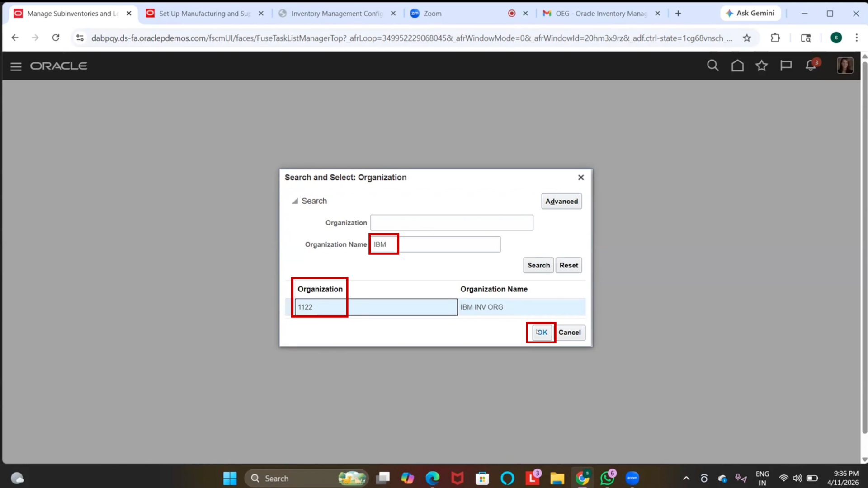Open Microsoft Edge from taskbar
The height and width of the screenshot is (488, 868).
click(x=432, y=478)
